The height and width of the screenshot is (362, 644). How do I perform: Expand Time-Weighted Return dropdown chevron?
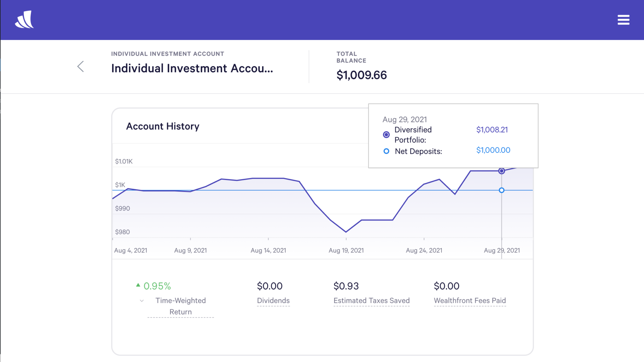142,301
